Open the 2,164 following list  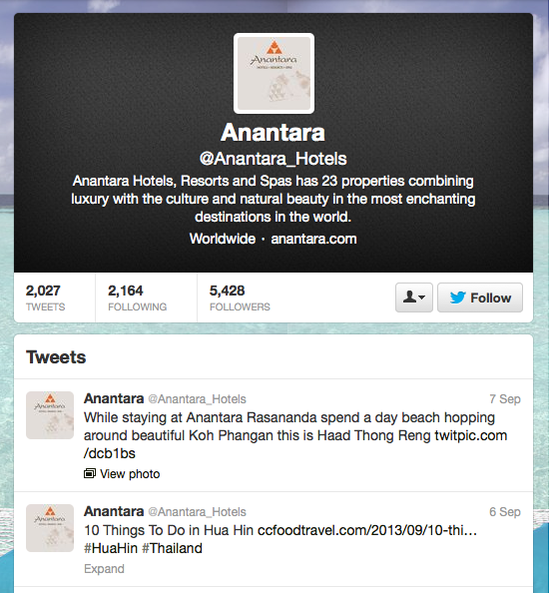(x=137, y=298)
